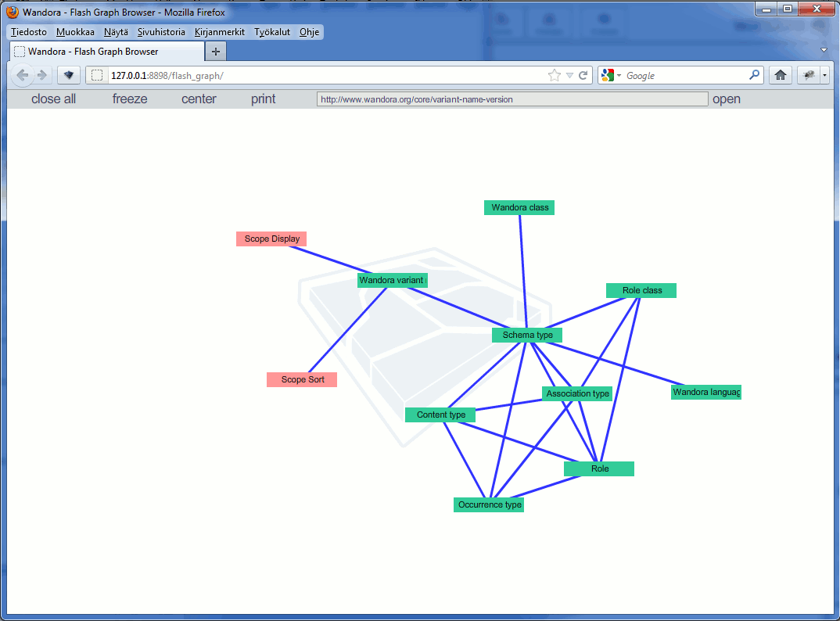Start a search with the magnifier icon
This screenshot has height=621, width=840.
tap(753, 75)
